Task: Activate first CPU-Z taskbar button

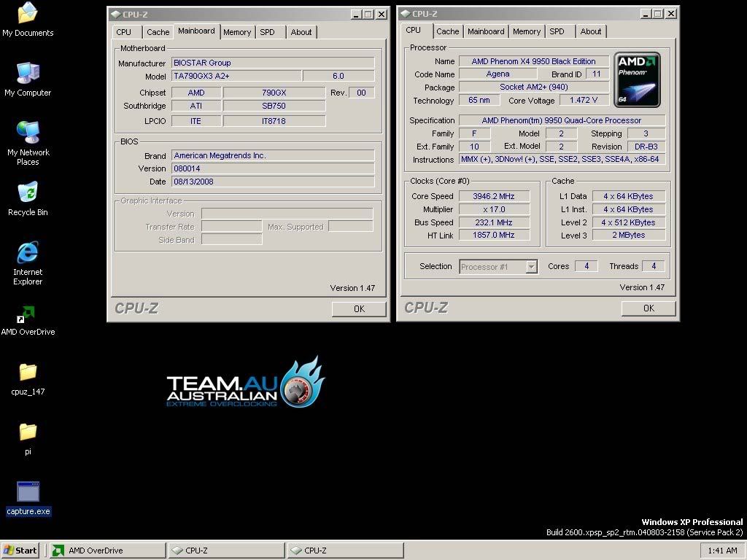Action: pyautogui.click(x=227, y=551)
